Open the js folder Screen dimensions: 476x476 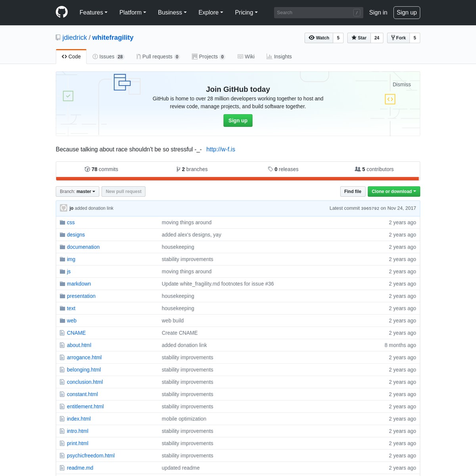coord(69,272)
